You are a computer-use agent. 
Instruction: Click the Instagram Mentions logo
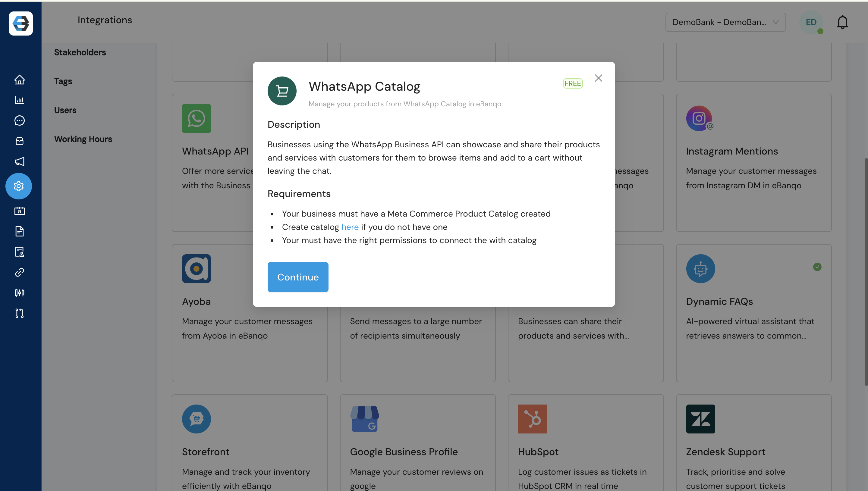(699, 118)
